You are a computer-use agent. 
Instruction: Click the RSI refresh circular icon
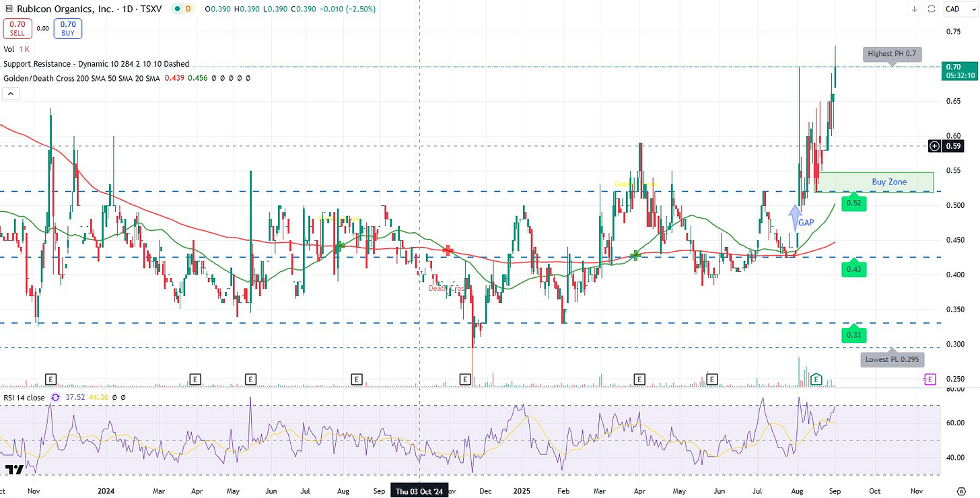[55, 398]
